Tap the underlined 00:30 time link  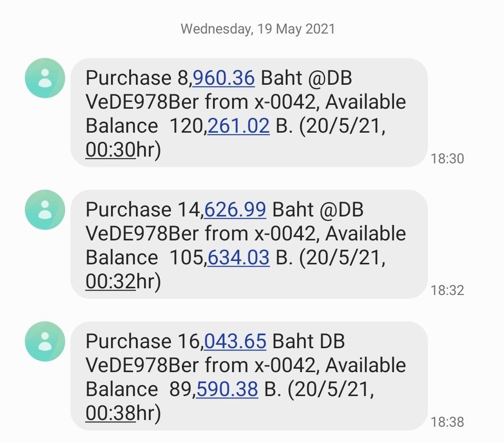(111, 150)
